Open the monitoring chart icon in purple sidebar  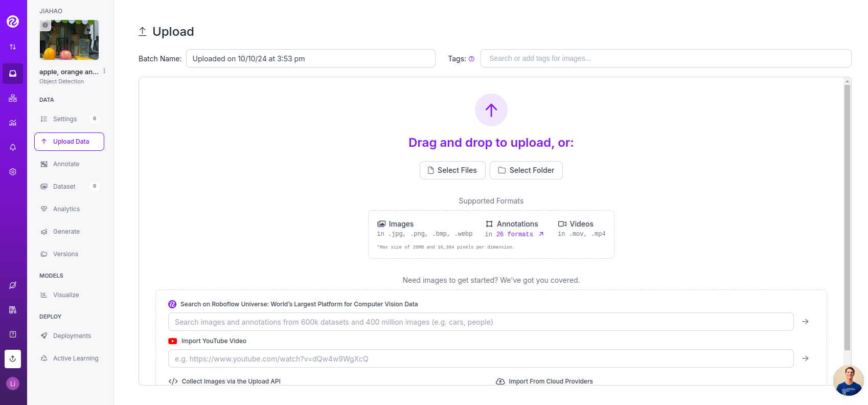(x=13, y=123)
